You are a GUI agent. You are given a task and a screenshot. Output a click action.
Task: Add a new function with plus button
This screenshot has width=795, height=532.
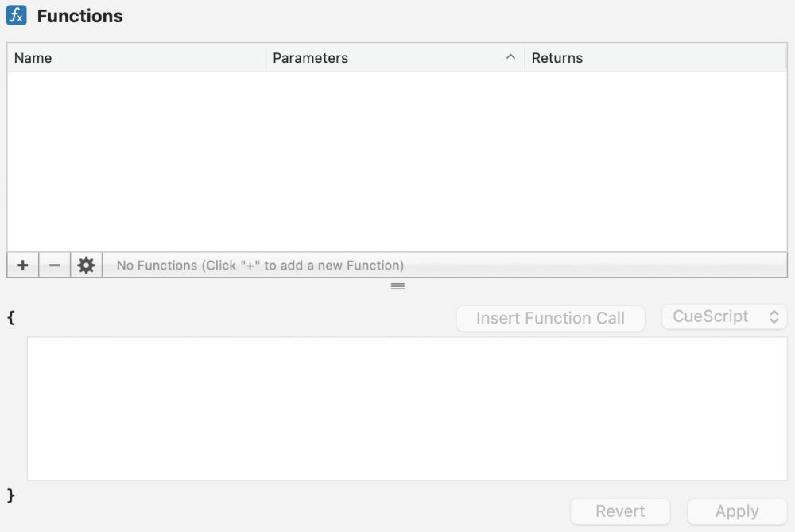pyautogui.click(x=22, y=266)
